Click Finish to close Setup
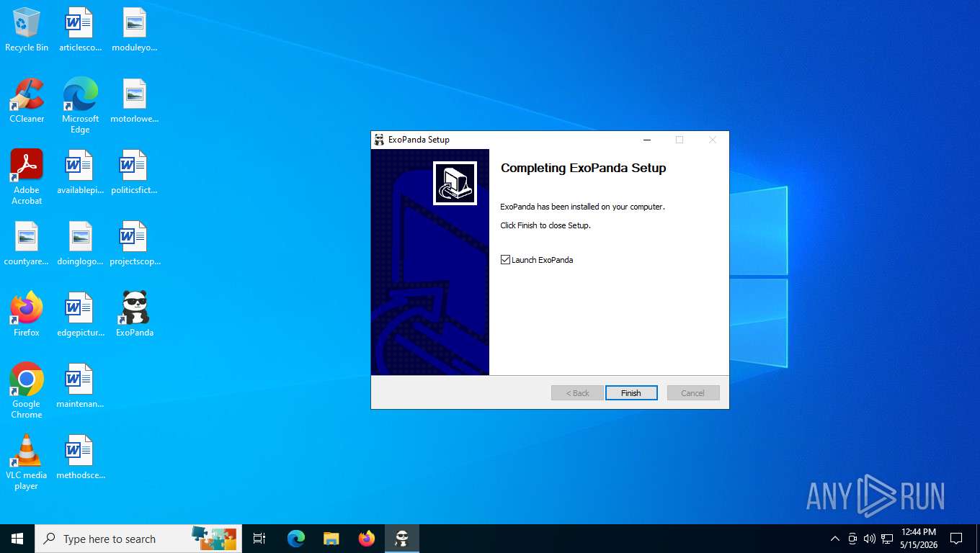Screen dimensions: 980x553 click(631, 393)
